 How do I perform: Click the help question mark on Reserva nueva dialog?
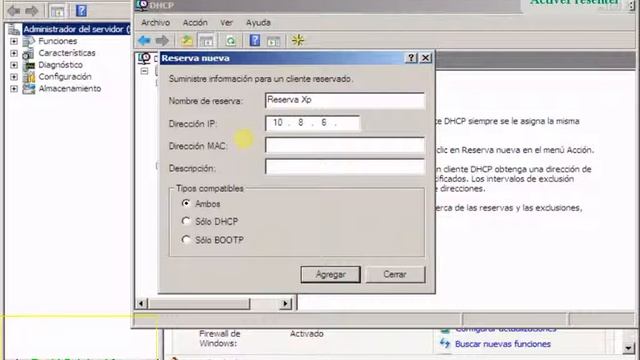(411, 58)
